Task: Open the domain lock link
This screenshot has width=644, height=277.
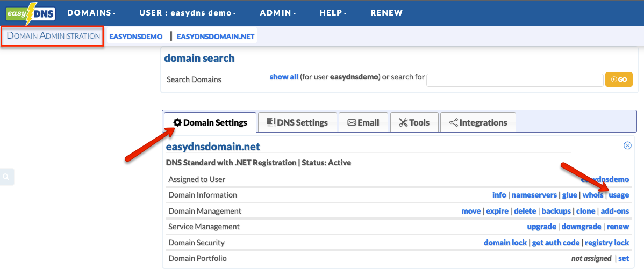Action: (x=505, y=243)
